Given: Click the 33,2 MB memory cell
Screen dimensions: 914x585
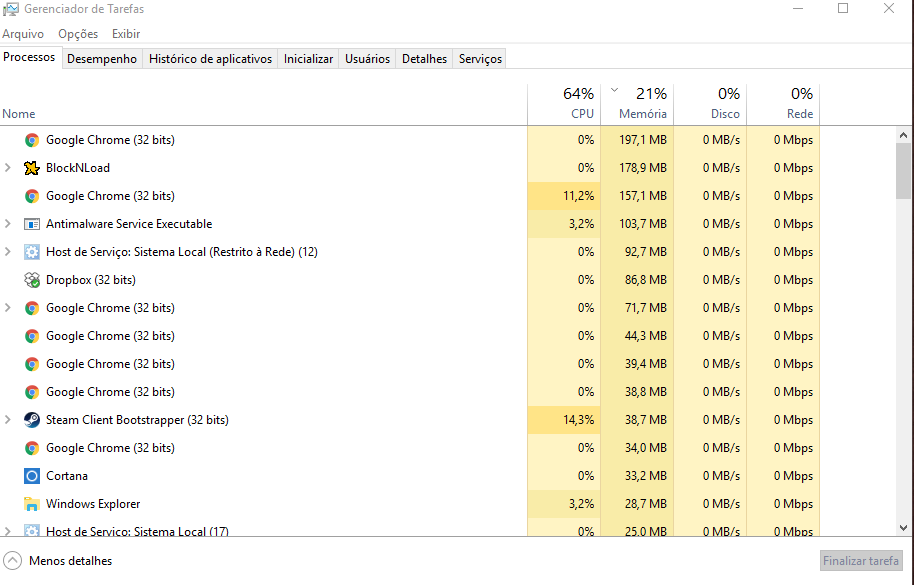Looking at the screenshot, I should [x=637, y=475].
